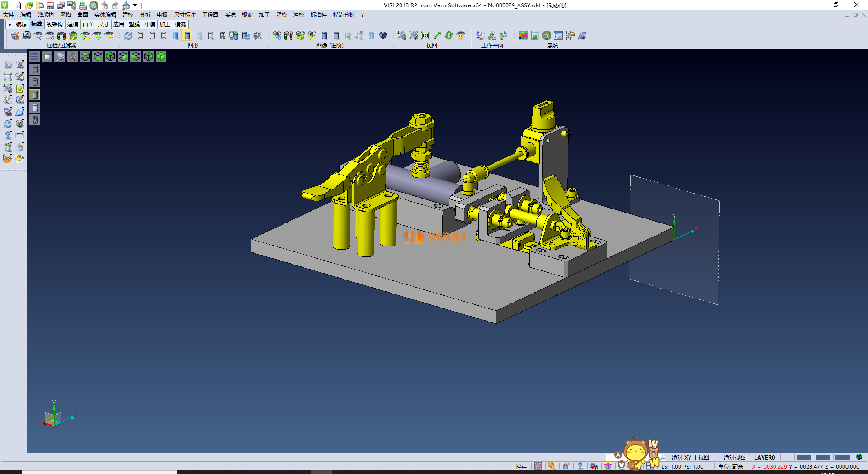Open the quick access toolbar customize arrow
Image resolution: width=868 pixels, height=474 pixels.
point(135,5)
